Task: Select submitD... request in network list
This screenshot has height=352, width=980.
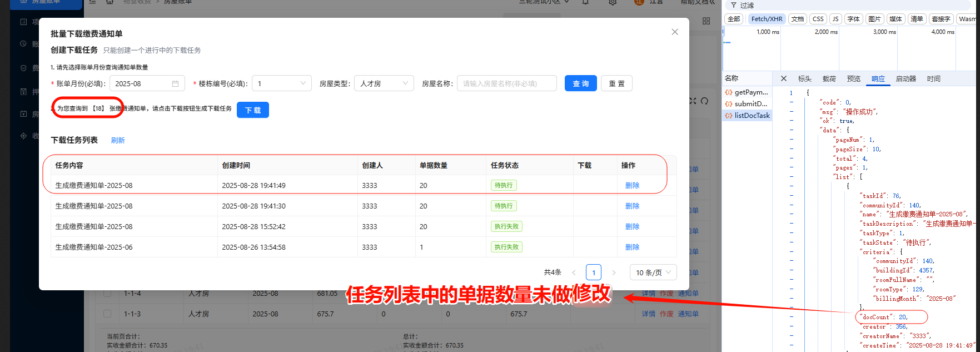Action: point(747,104)
